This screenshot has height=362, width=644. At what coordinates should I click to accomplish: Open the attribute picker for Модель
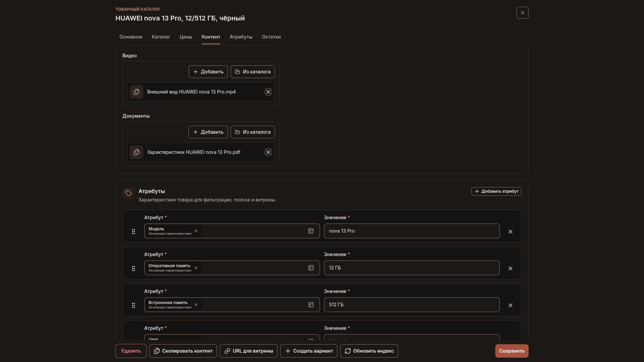click(311, 231)
